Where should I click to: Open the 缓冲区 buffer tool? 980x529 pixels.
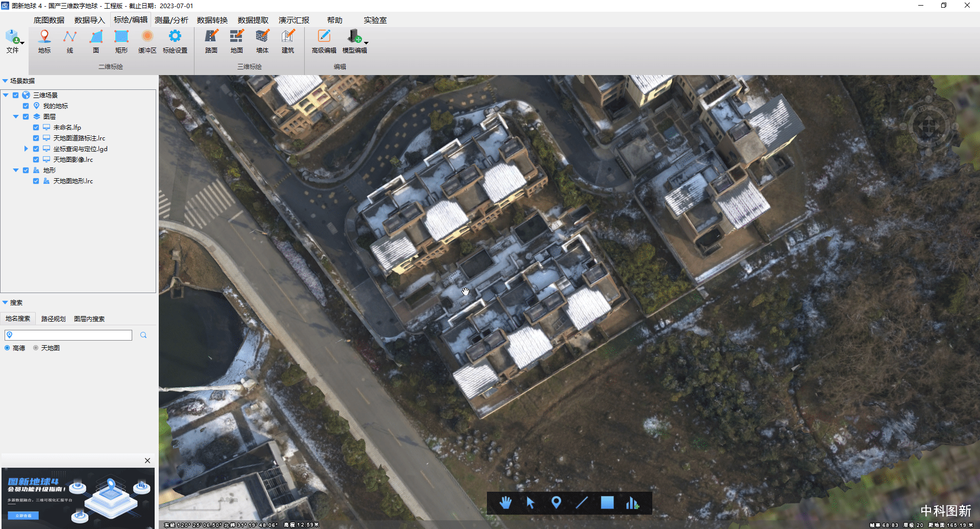click(x=147, y=41)
